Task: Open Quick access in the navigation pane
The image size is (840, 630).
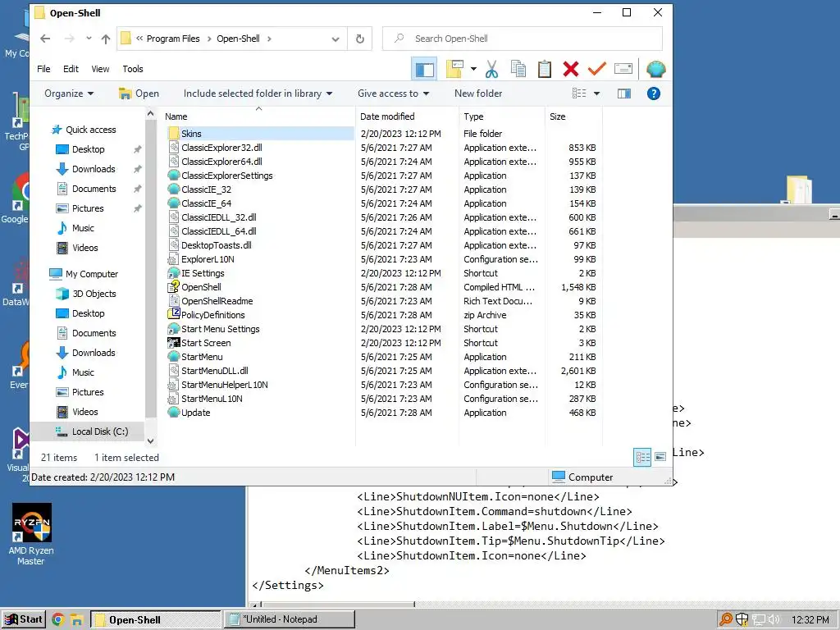Action: (x=90, y=130)
